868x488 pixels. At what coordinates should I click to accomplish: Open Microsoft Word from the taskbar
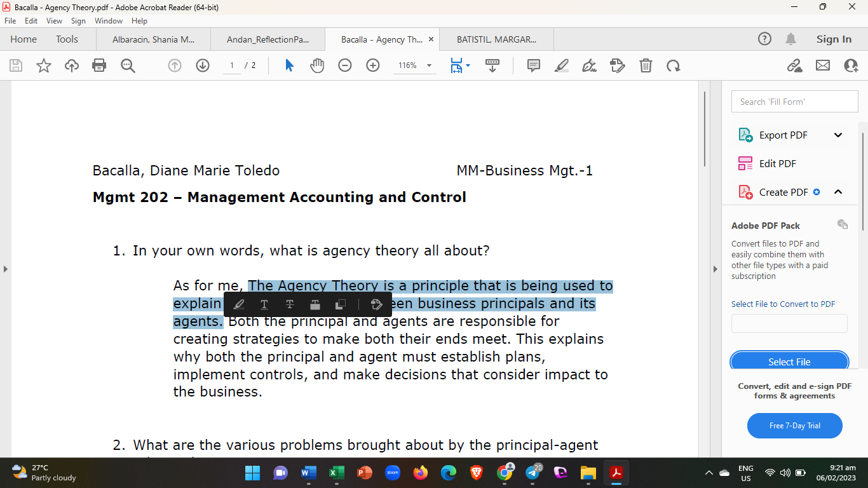click(x=308, y=473)
